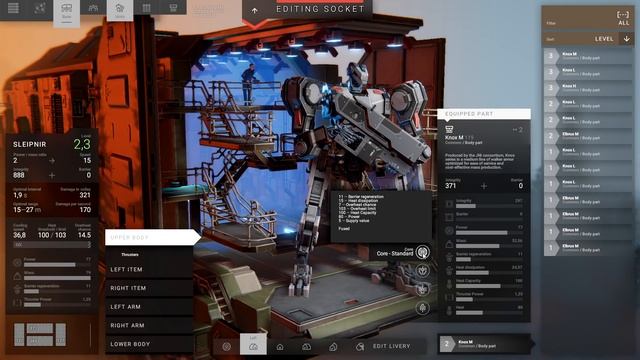Select the Right Arm slot
This screenshot has width=640, height=360.
click(x=149, y=325)
